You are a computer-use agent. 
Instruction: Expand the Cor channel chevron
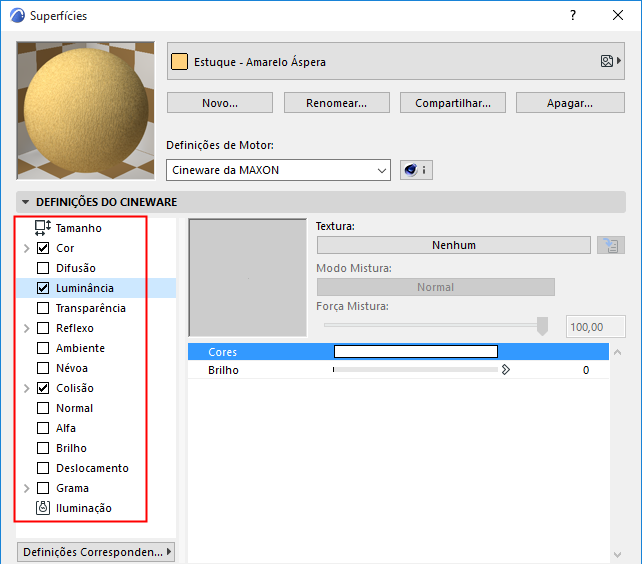pos(27,248)
